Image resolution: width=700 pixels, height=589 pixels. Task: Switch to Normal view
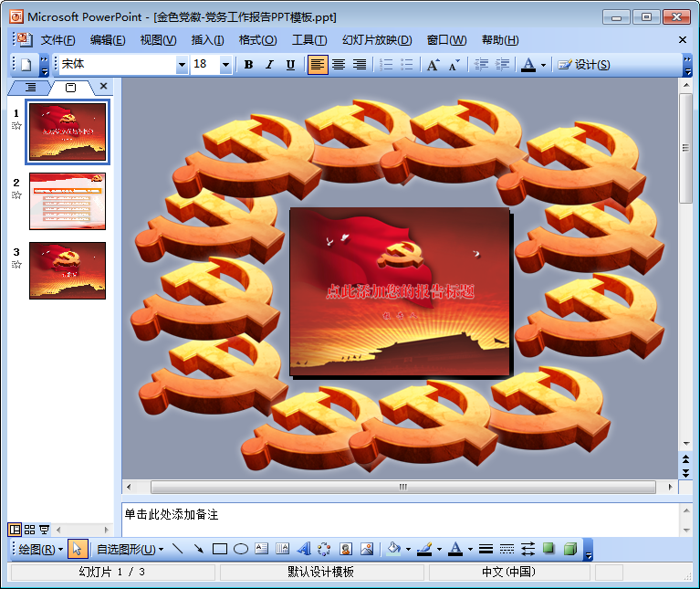[15, 530]
